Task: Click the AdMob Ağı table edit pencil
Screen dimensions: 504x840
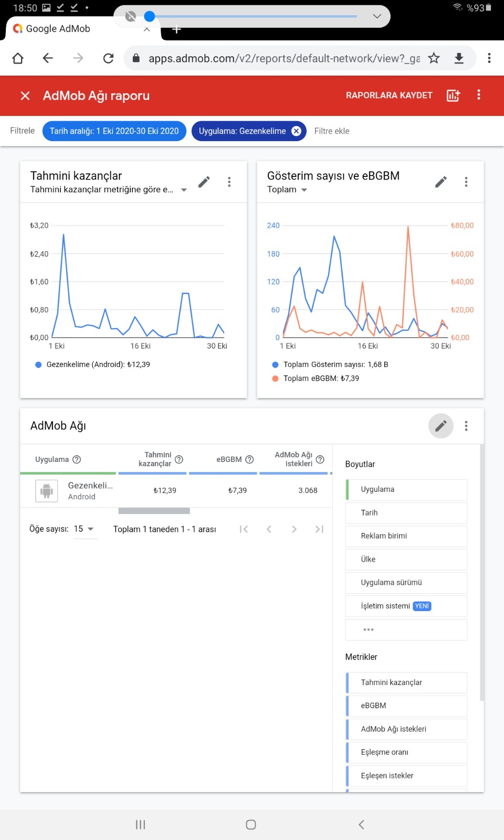Action: 441,426
